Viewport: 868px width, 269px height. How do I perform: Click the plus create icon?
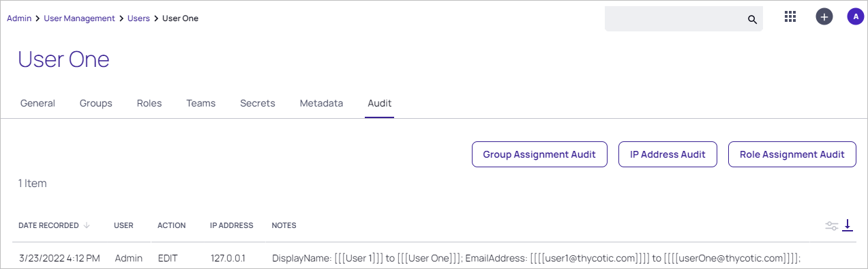[824, 17]
